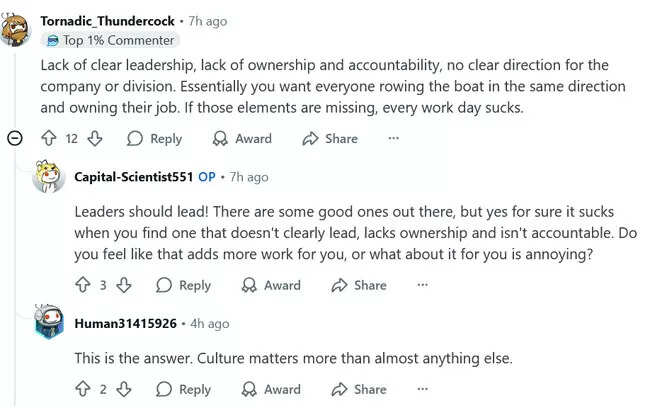This screenshot has height=408, width=650.
Task: Share Capital-Scientist551's reply
Action: pos(358,285)
